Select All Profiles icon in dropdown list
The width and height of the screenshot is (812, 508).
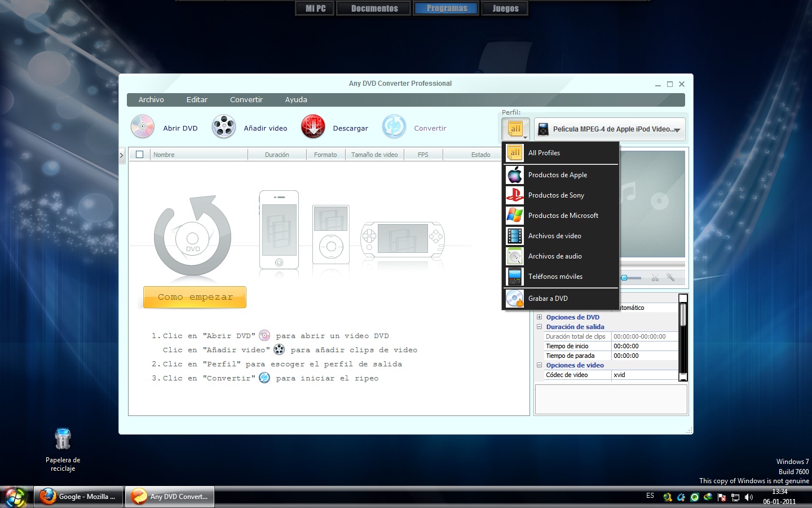(x=515, y=153)
